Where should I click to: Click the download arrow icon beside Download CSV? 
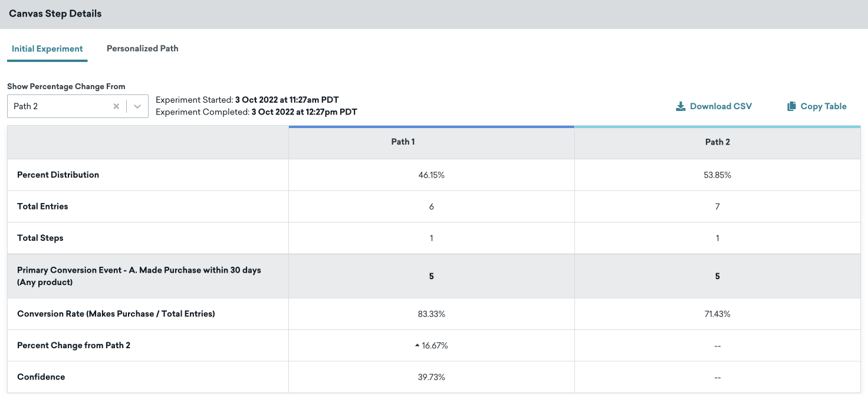click(x=680, y=106)
